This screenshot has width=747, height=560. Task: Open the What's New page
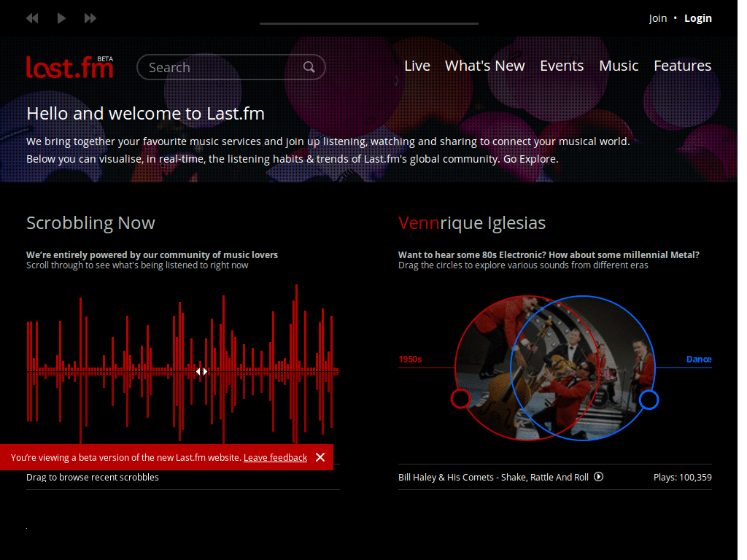click(484, 66)
